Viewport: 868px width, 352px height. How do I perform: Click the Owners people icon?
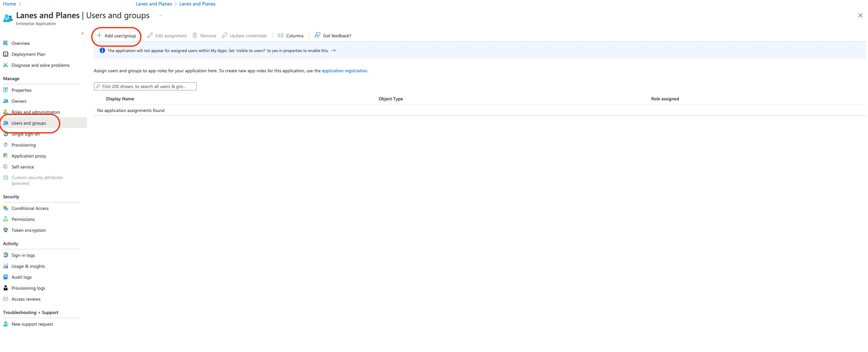5,101
